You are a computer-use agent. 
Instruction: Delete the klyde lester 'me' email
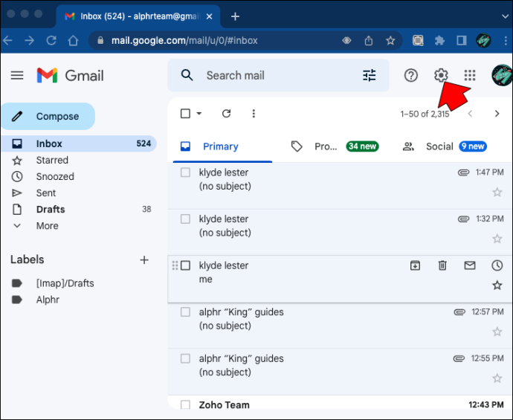pyautogui.click(x=442, y=265)
